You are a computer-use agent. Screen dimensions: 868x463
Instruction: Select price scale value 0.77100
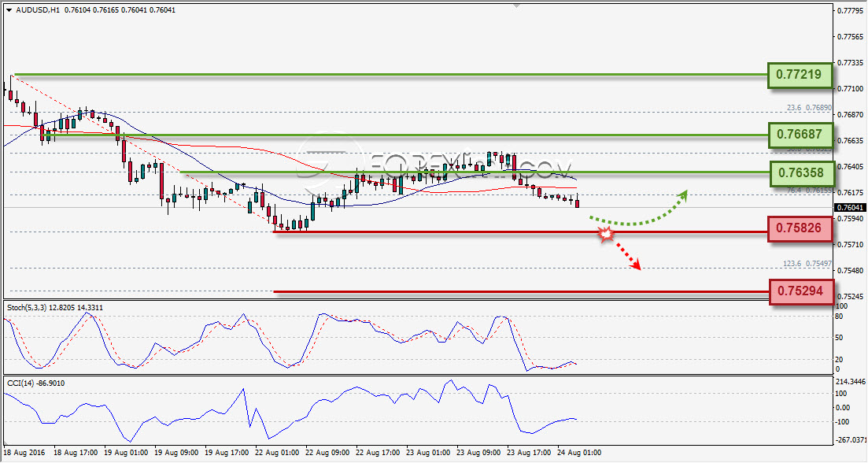click(x=851, y=89)
